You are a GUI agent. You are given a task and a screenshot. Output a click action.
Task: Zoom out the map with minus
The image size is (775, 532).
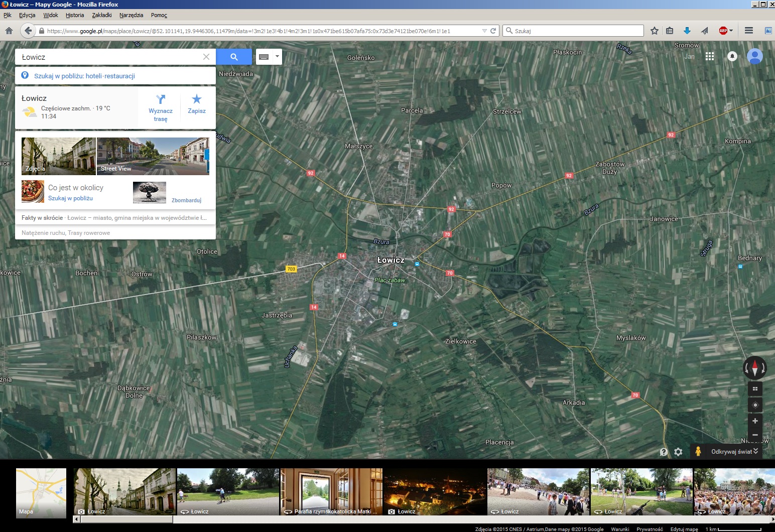tap(755, 435)
